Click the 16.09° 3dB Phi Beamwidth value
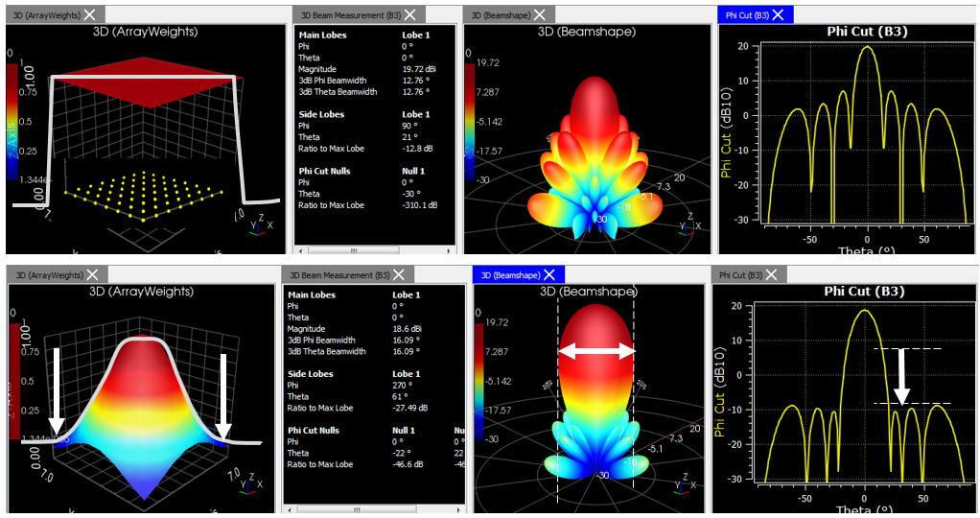Image resolution: width=980 pixels, height=518 pixels. coord(410,340)
